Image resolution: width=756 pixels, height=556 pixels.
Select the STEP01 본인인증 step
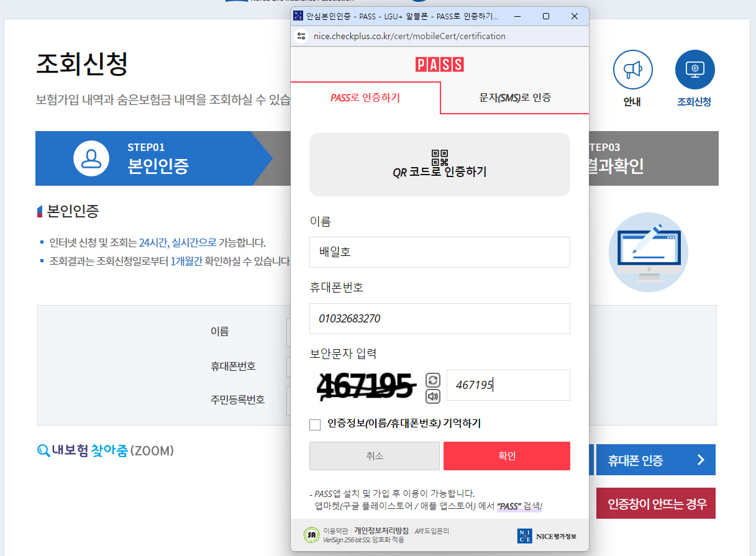pos(154,158)
